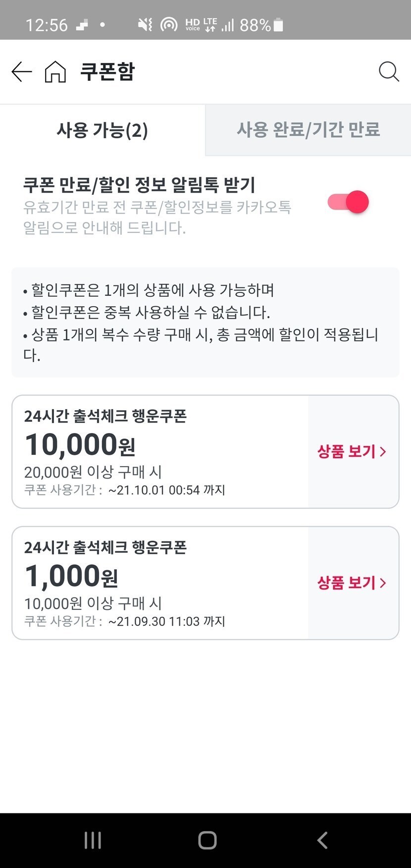Tap 상품 보기 on 1,000원 coupon
The image size is (411, 868).
tap(347, 583)
